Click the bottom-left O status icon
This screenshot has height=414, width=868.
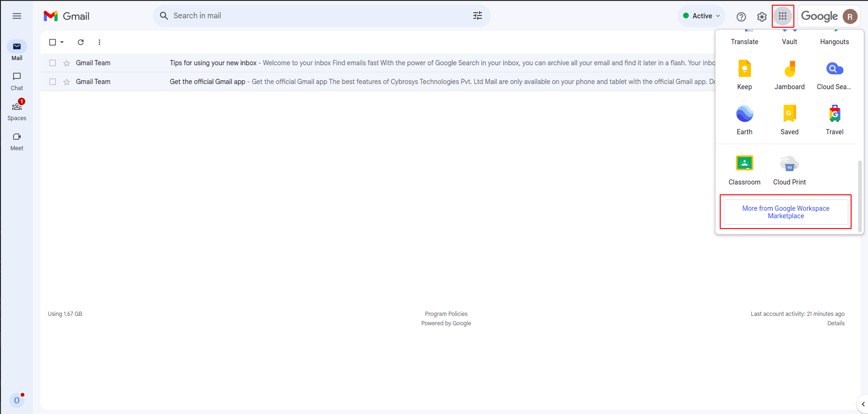pyautogui.click(x=17, y=400)
